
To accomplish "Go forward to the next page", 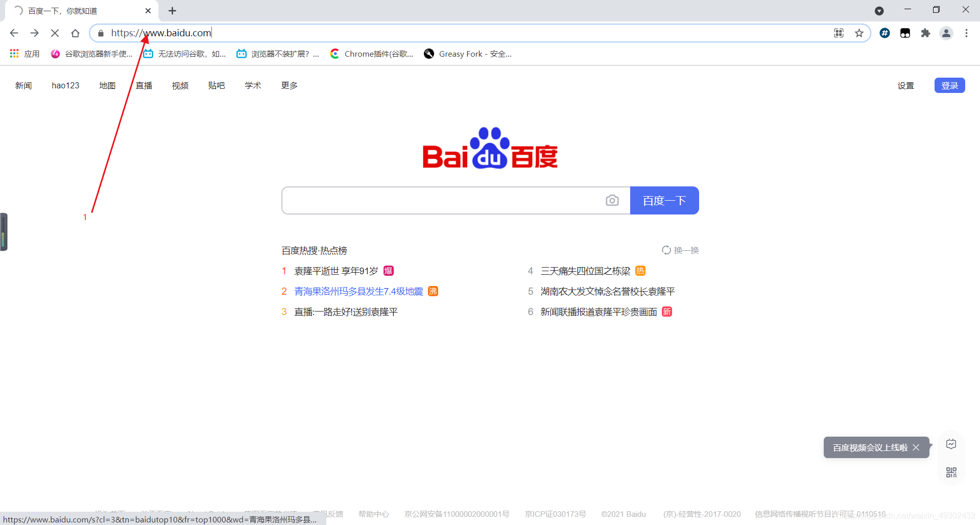I will coord(34,33).
